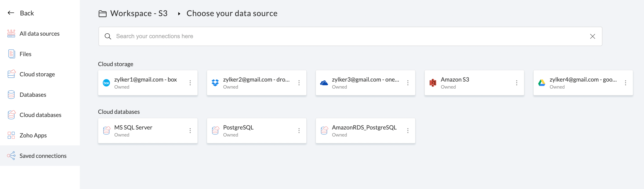
Task: Expand options for the MS SQL Server connection
Action: (190, 131)
